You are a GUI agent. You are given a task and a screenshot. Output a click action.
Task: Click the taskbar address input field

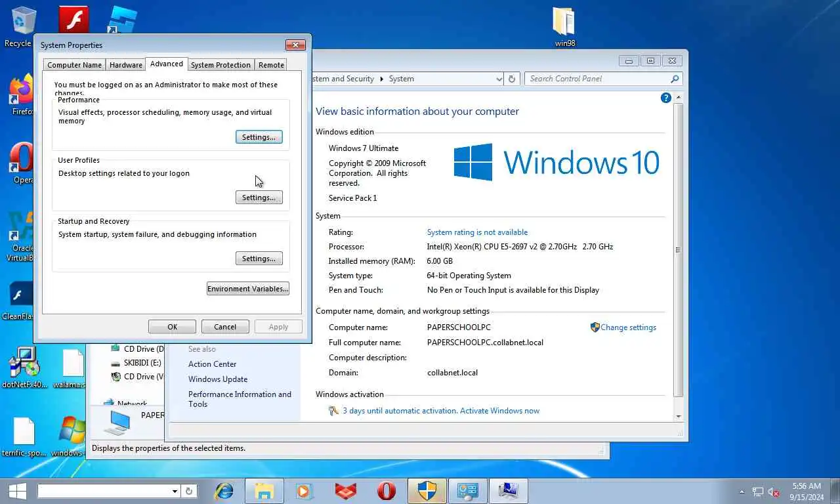[104, 491]
